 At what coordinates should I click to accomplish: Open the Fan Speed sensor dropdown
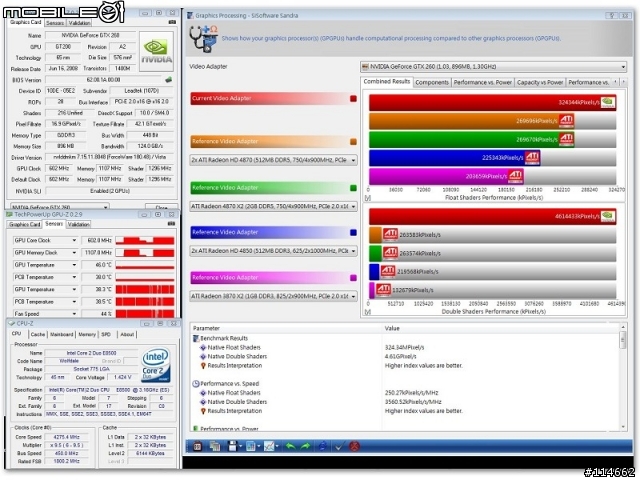click(x=74, y=314)
